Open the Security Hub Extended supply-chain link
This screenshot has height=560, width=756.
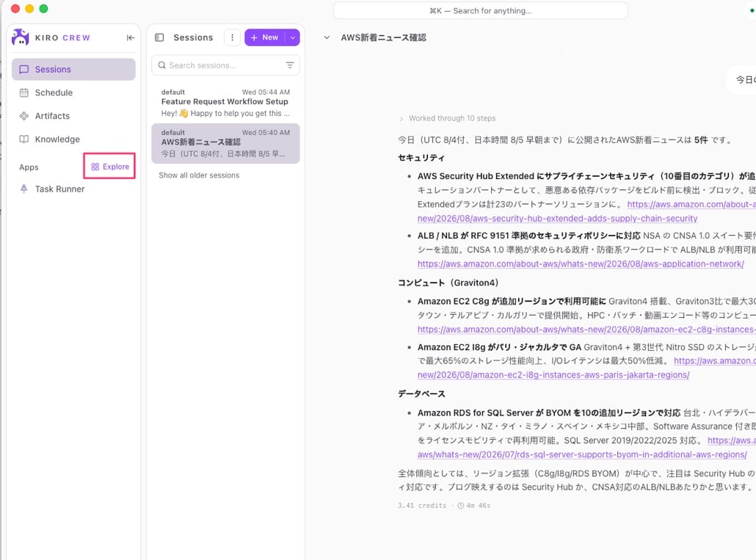pyautogui.click(x=557, y=218)
